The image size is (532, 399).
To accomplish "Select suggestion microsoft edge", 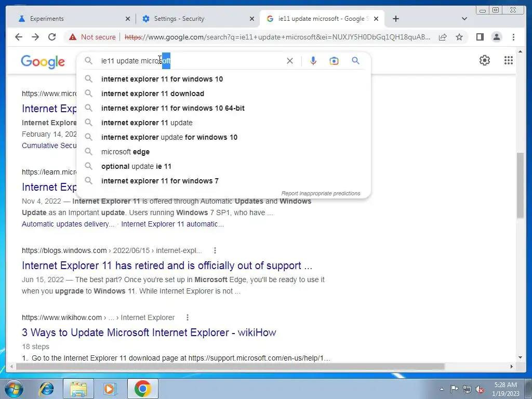I will tap(224, 152).
